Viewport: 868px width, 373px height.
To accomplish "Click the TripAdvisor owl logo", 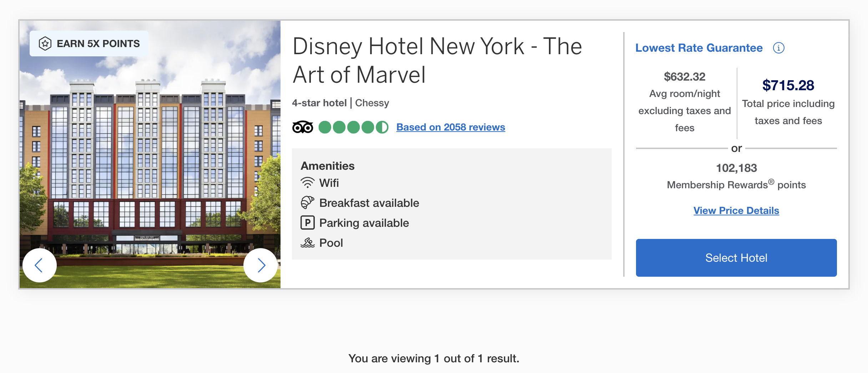I will tap(303, 127).
